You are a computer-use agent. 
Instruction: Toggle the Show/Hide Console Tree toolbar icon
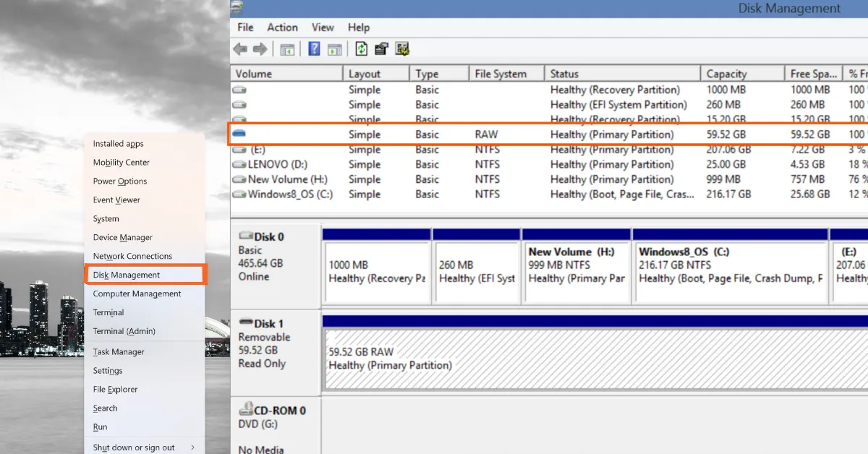(x=287, y=49)
